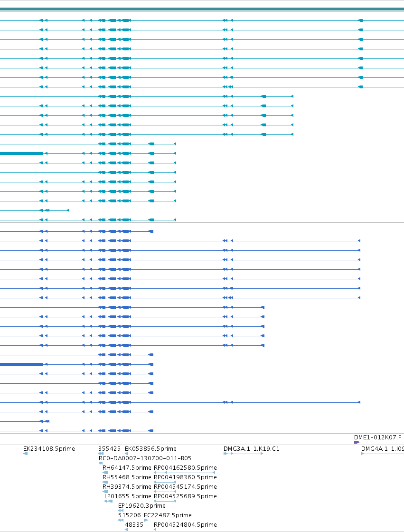Image resolution: width=404 pixels, height=532 pixels.
Task: Select the RP004545174.5prime label
Action: (185, 486)
